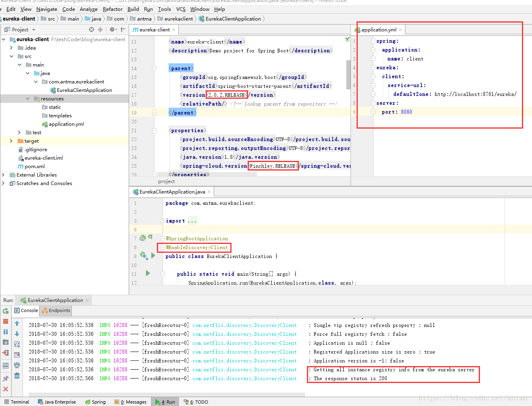532x406 pixels.
Task: Open the Navigate menu
Action: (47, 9)
